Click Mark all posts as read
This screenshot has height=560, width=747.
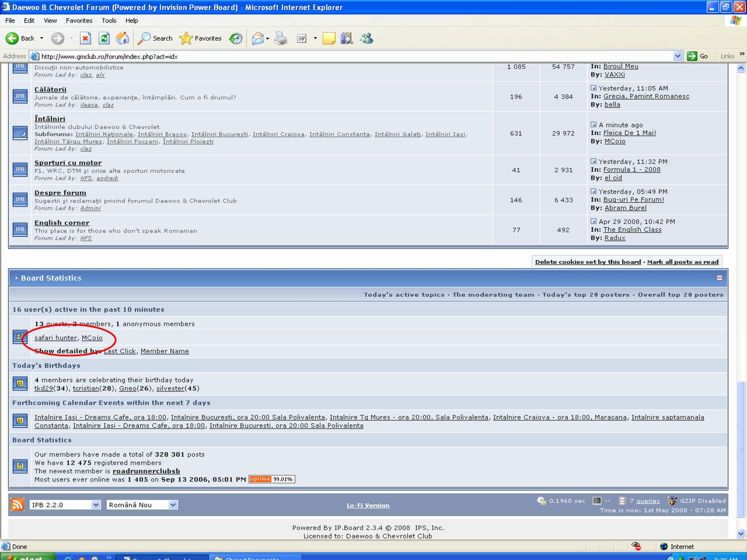tap(683, 262)
